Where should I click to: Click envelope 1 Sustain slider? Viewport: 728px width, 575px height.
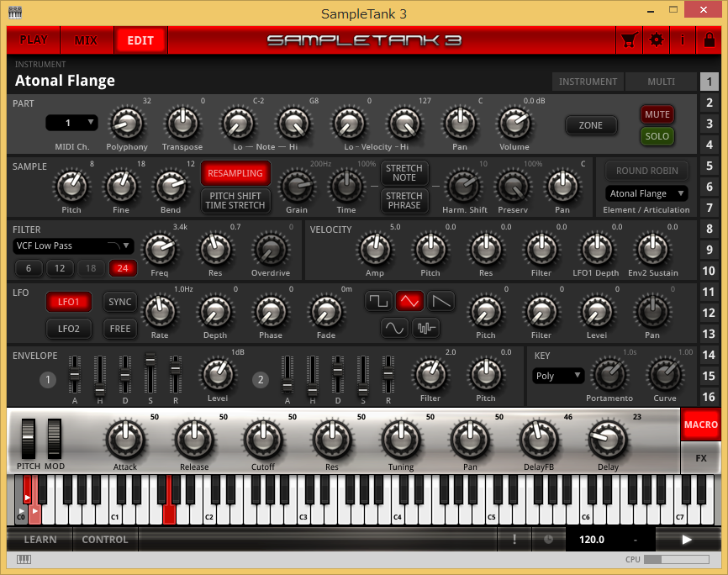click(150, 374)
